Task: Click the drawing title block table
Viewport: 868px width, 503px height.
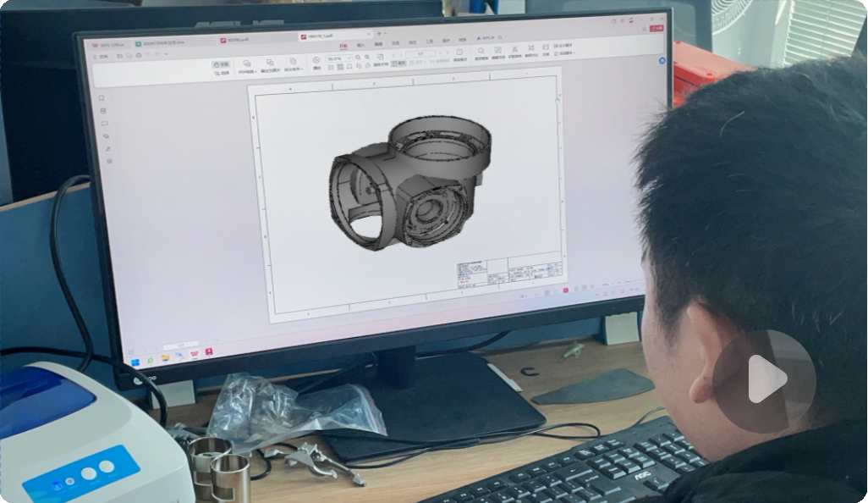Action: pyautogui.click(x=509, y=270)
